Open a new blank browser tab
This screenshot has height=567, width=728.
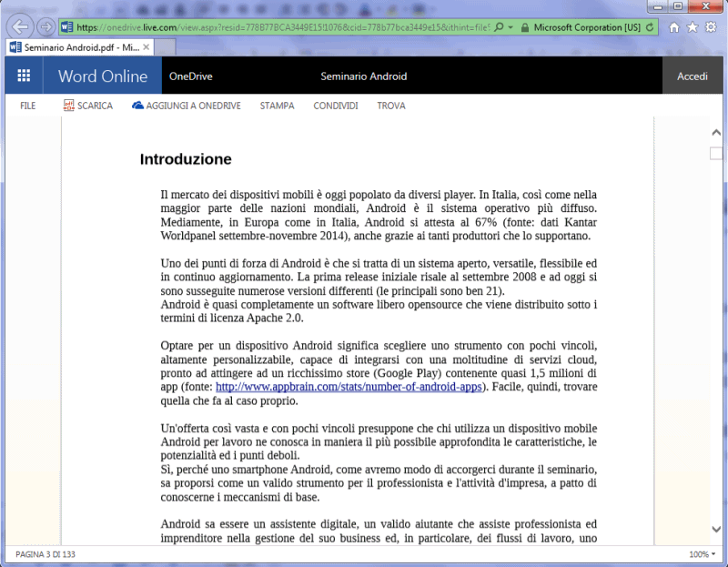[x=165, y=47]
